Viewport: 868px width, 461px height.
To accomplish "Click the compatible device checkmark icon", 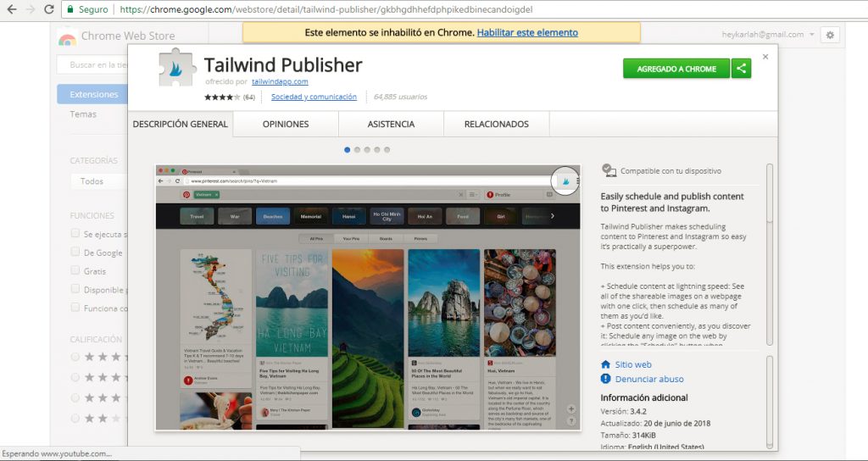I will pyautogui.click(x=609, y=170).
